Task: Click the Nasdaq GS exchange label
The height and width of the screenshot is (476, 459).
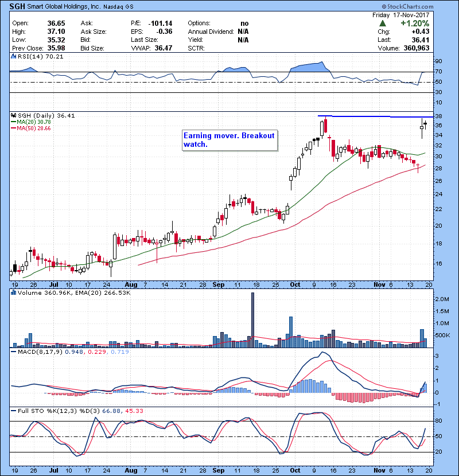Action: (x=118, y=7)
